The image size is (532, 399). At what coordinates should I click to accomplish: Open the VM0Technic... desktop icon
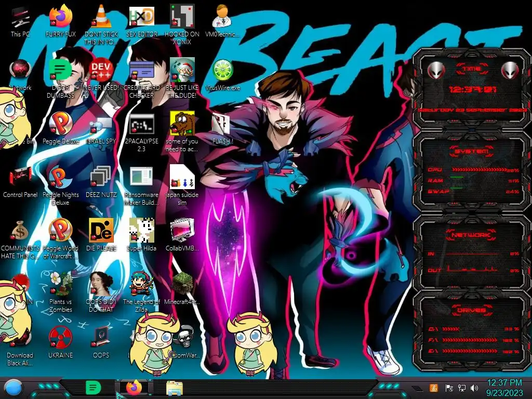point(222,17)
